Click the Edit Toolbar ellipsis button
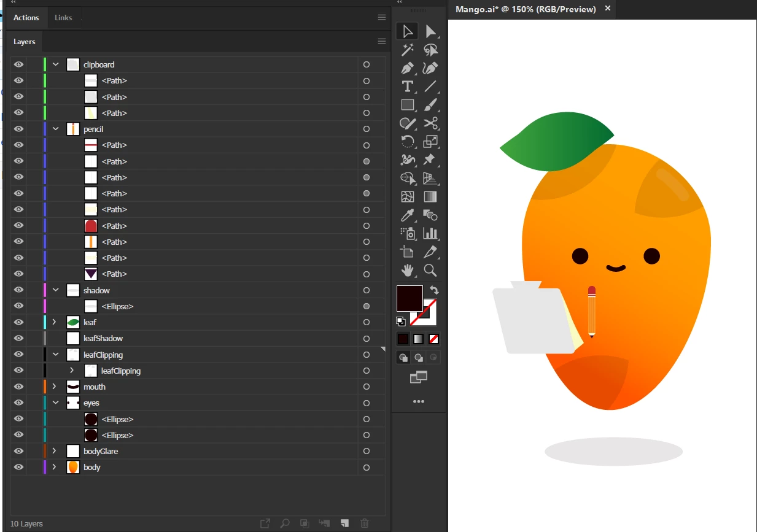 coord(419,402)
